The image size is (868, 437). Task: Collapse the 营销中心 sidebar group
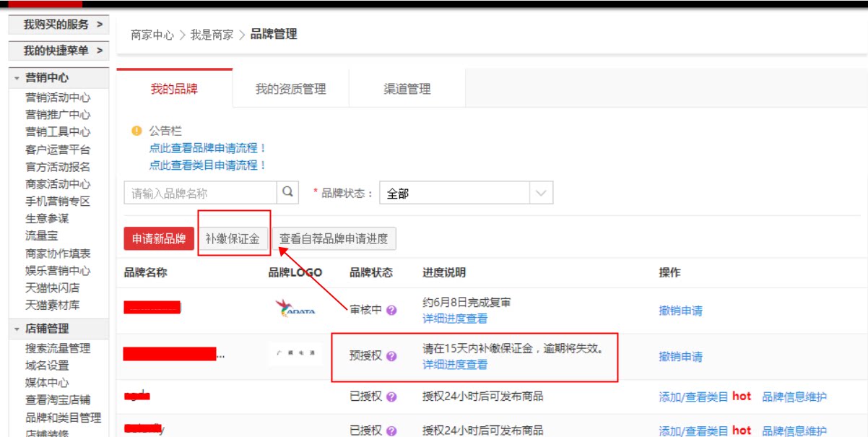click(x=17, y=78)
